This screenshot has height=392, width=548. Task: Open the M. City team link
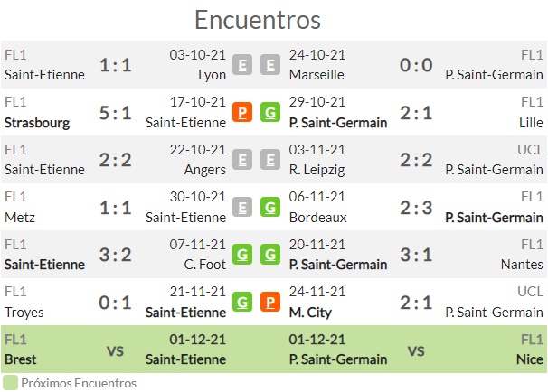[310, 313]
